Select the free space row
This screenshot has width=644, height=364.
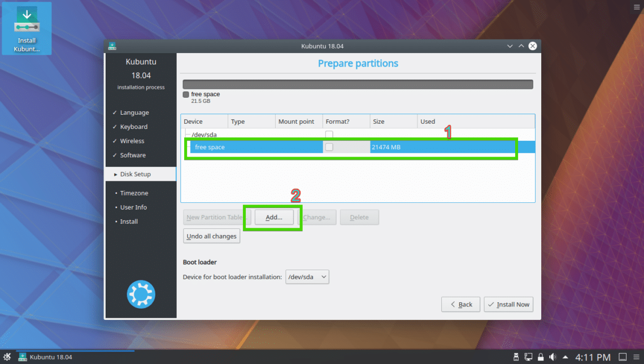362,147
